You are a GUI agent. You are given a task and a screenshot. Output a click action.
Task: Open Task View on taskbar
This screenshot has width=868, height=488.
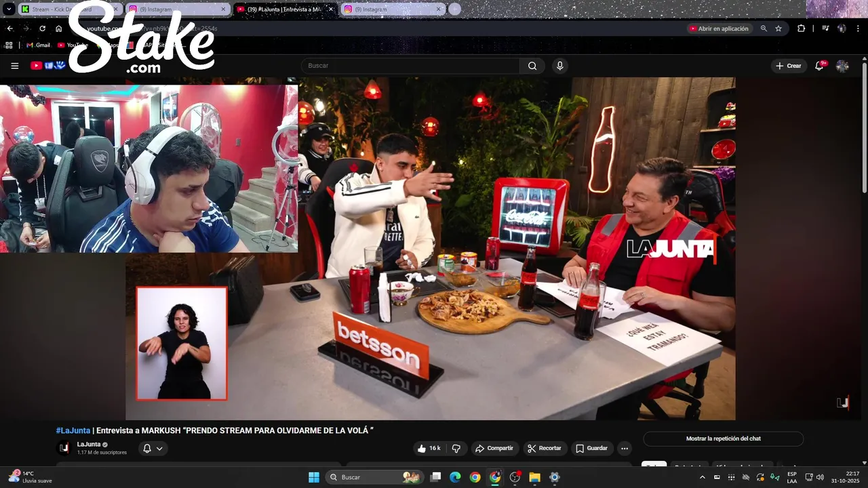pos(436,477)
